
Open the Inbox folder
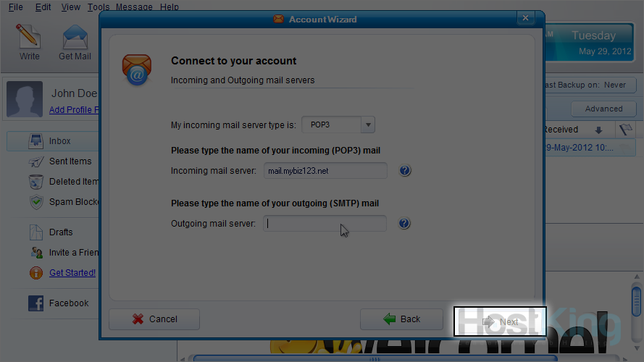pyautogui.click(x=59, y=141)
